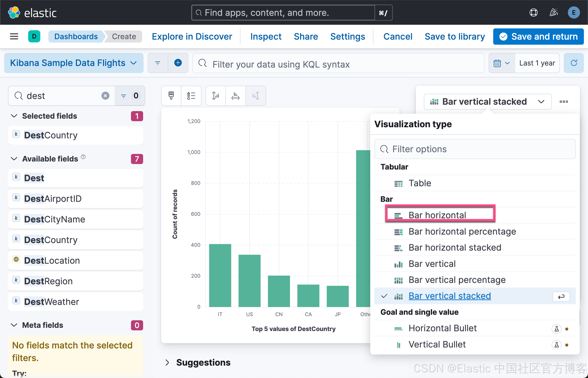Choose Table visualization option
This screenshot has width=588, height=378.
pyautogui.click(x=419, y=183)
